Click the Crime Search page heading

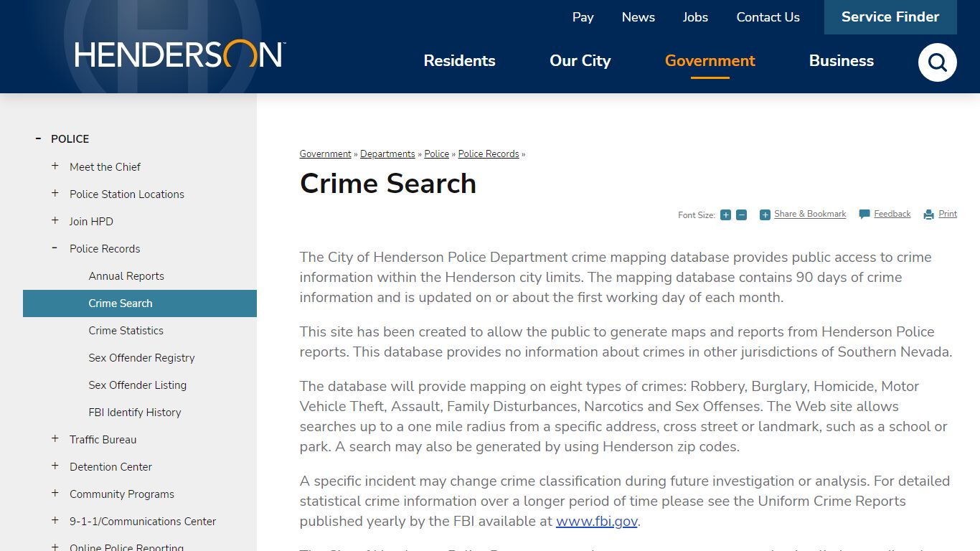coord(388,184)
